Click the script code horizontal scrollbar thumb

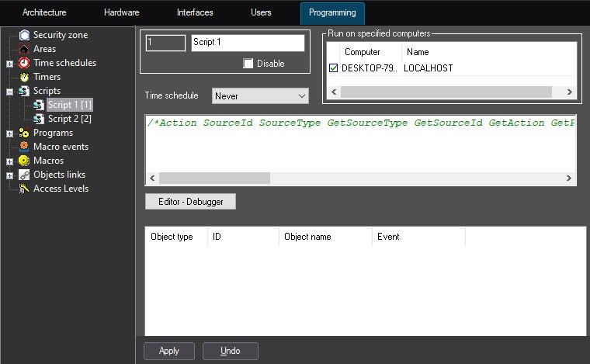(214, 179)
